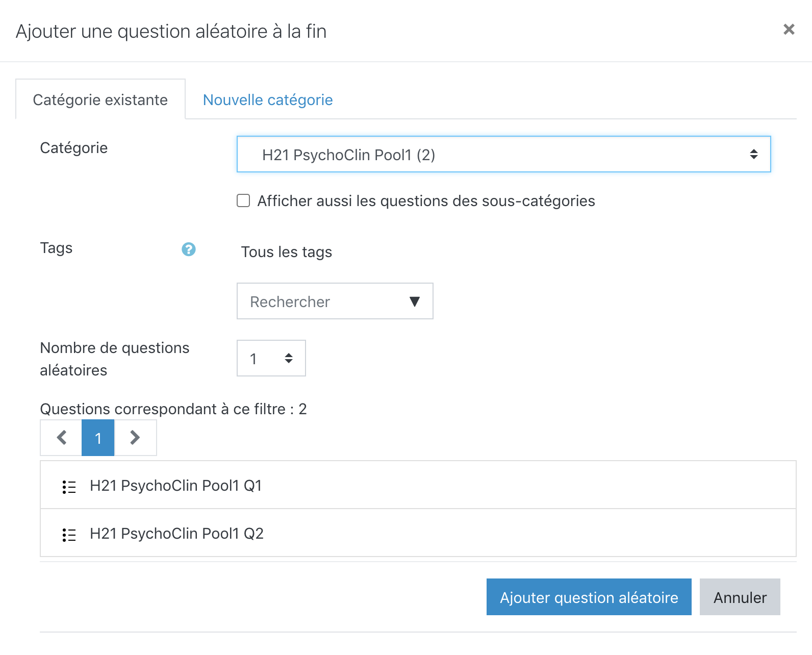Click the Tous les tags label

pyautogui.click(x=286, y=252)
